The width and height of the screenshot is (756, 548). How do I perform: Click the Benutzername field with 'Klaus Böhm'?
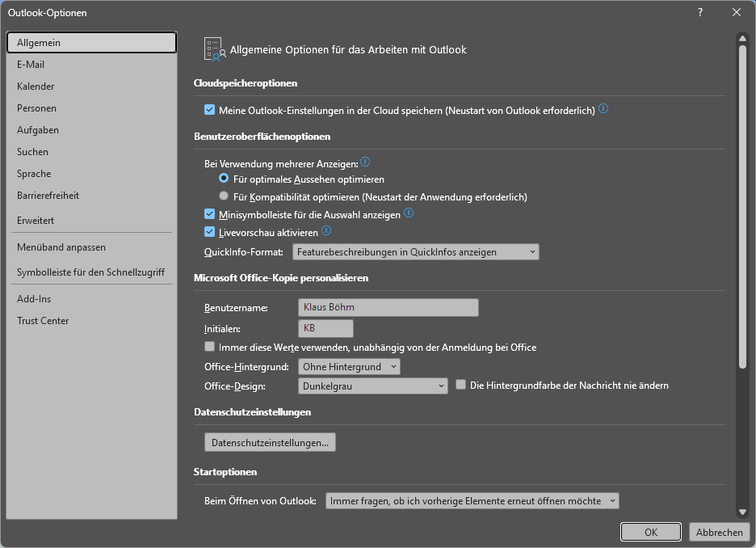tap(388, 307)
